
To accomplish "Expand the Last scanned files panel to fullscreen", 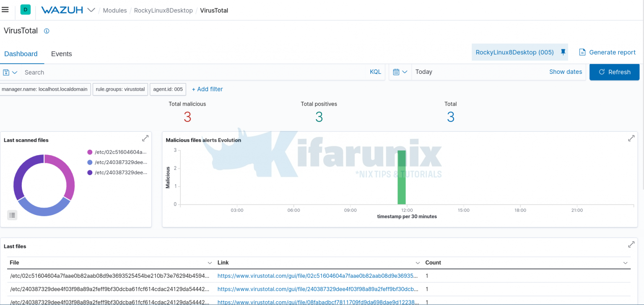I will click(x=145, y=138).
